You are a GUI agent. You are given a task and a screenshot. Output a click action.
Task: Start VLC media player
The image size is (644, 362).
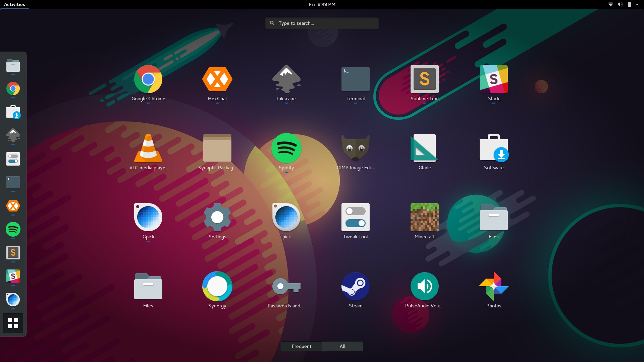point(148,148)
